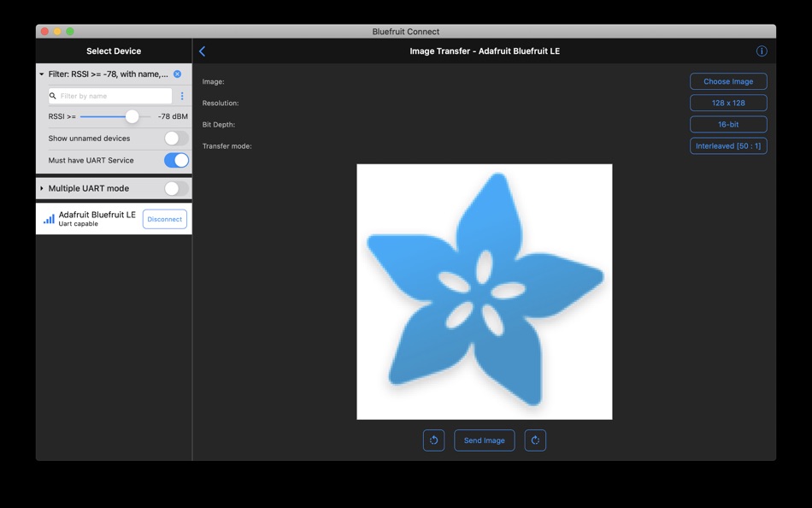Image resolution: width=812 pixels, height=508 pixels.
Task: Open Interleaved [50 : 1] transfer mode selector
Action: click(x=728, y=146)
